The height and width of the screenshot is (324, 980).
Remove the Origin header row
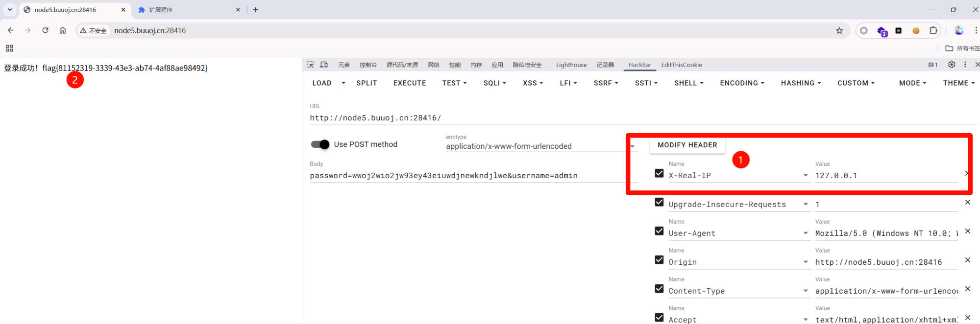point(968,260)
